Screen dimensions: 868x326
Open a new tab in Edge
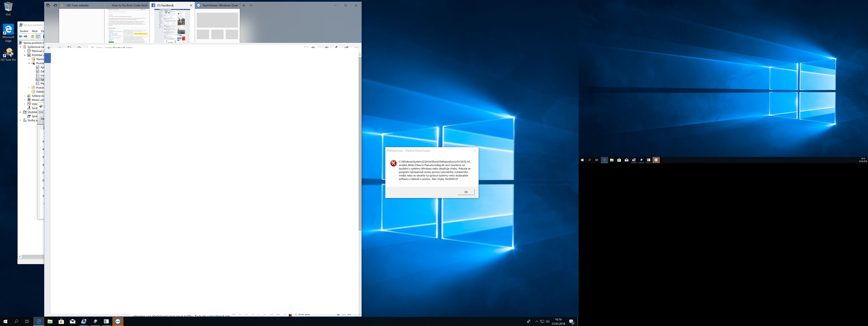(x=244, y=6)
